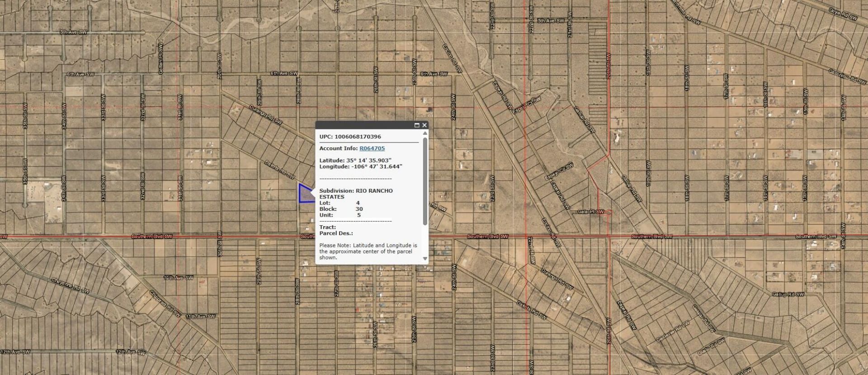Maximize the parcel info popup
The image size is (868, 375).
coord(417,125)
